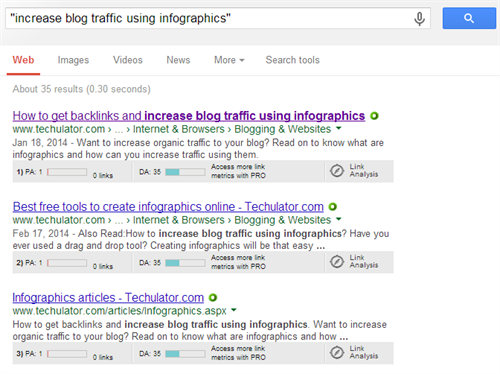
Task: Open 'Best free tools to create infographics' link
Action: click(168, 207)
